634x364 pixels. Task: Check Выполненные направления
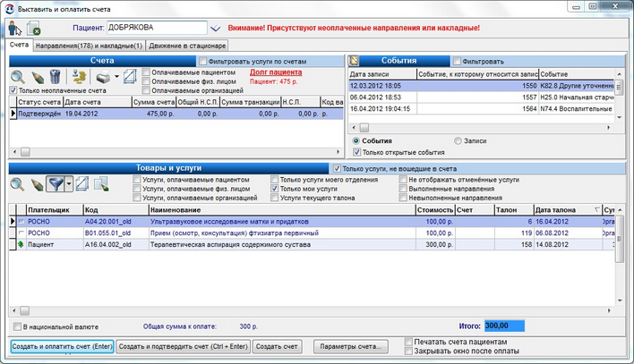(x=403, y=189)
